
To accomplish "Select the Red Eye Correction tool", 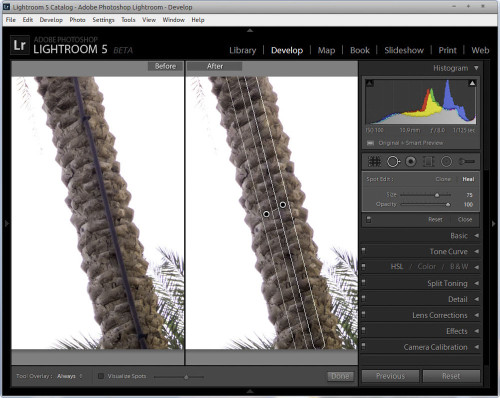I will click(411, 162).
